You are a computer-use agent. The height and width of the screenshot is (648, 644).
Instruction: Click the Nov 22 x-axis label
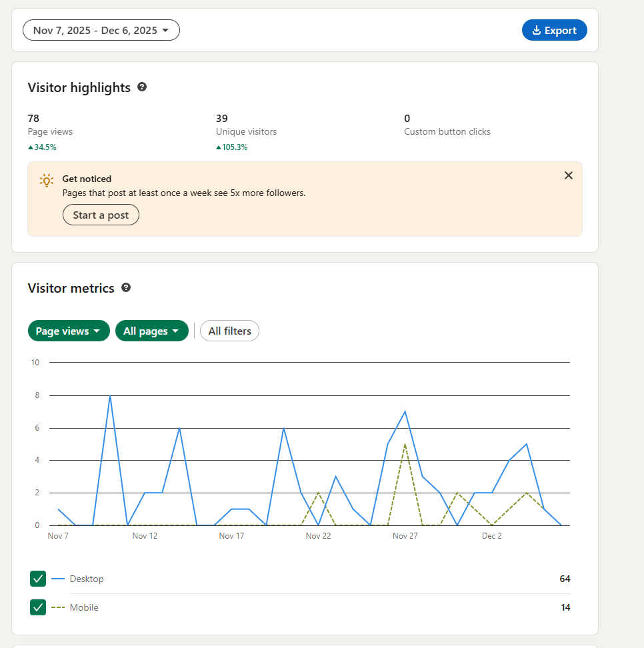318,536
